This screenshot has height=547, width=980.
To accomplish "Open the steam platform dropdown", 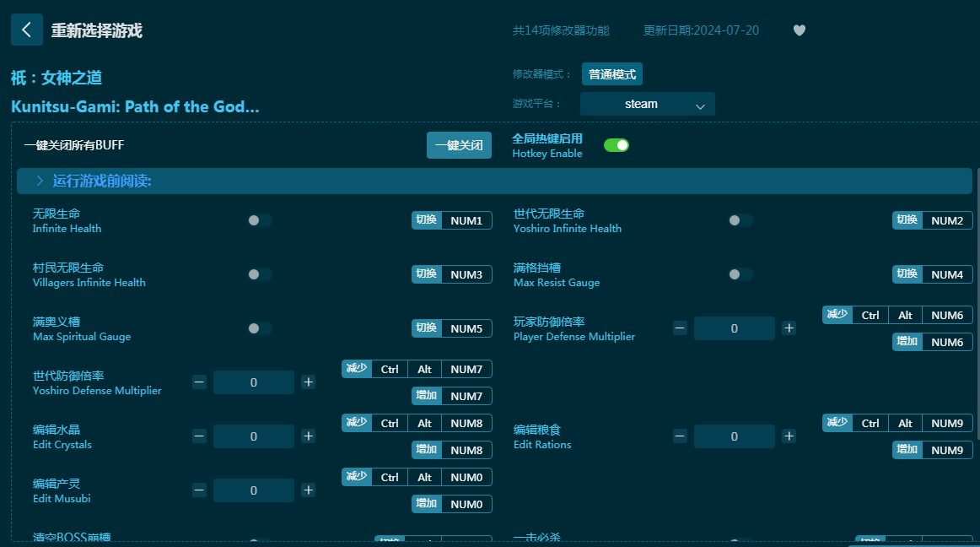I will (x=647, y=104).
